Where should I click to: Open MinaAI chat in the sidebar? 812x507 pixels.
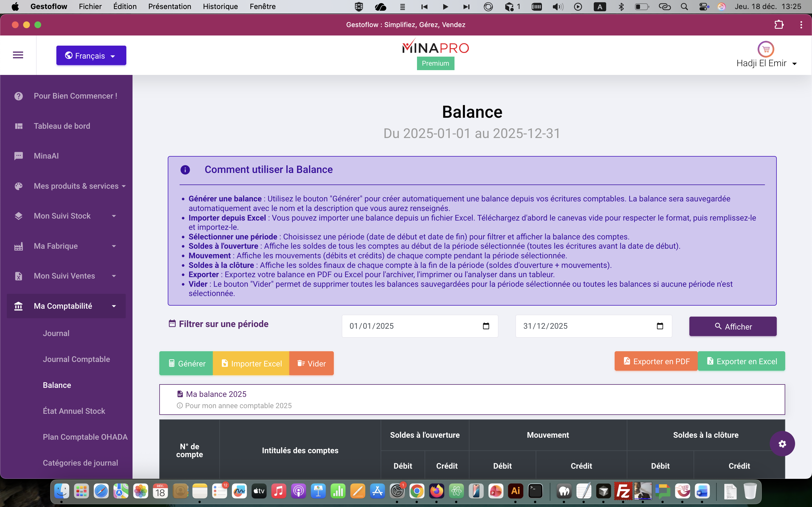point(46,156)
